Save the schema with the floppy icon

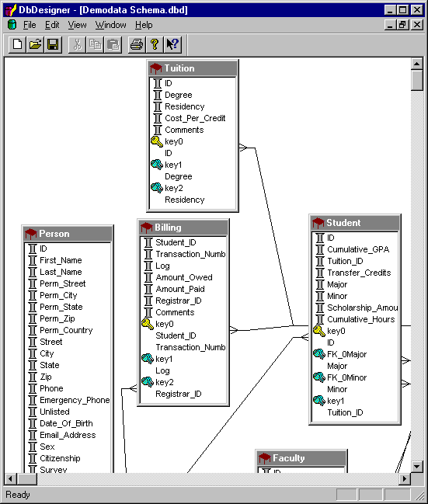pyautogui.click(x=53, y=44)
